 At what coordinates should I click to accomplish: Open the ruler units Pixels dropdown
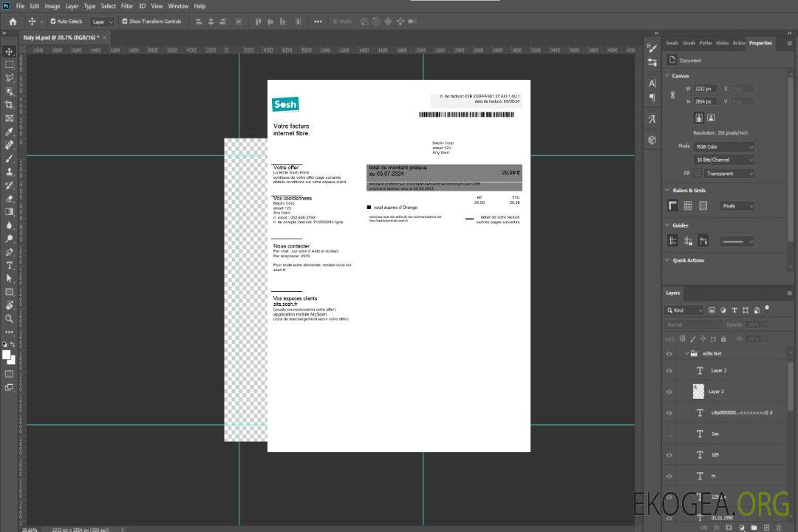[737, 206]
